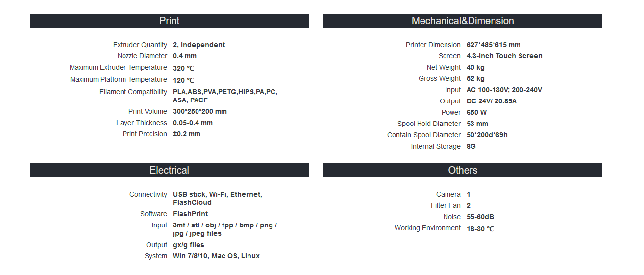Viewport: 644px width, 275px height.
Task: Select the Extruder Quantity label
Action: pos(140,45)
